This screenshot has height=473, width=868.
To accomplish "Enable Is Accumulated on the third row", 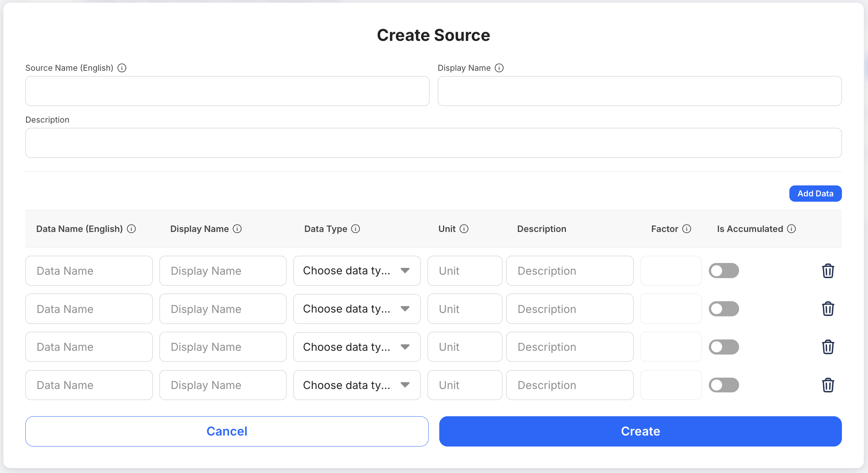I will point(724,347).
